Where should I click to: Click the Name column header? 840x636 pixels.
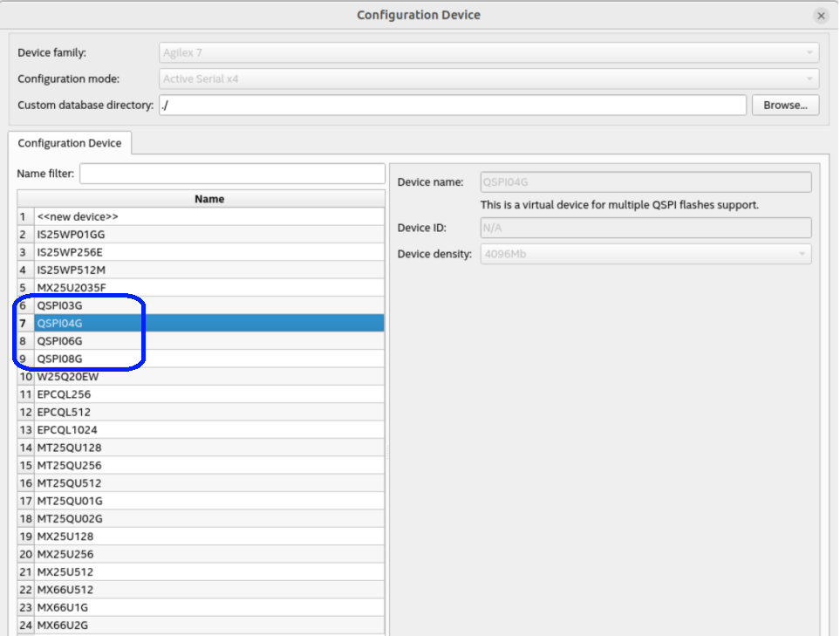pyautogui.click(x=209, y=199)
